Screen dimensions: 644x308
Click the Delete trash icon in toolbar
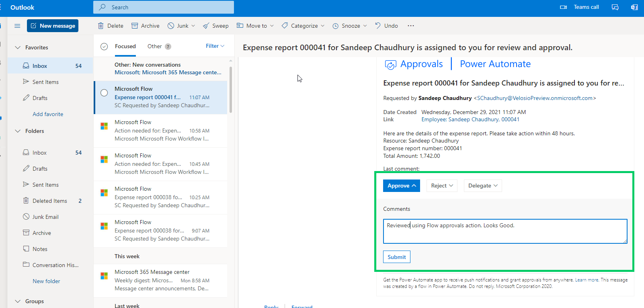tap(101, 26)
